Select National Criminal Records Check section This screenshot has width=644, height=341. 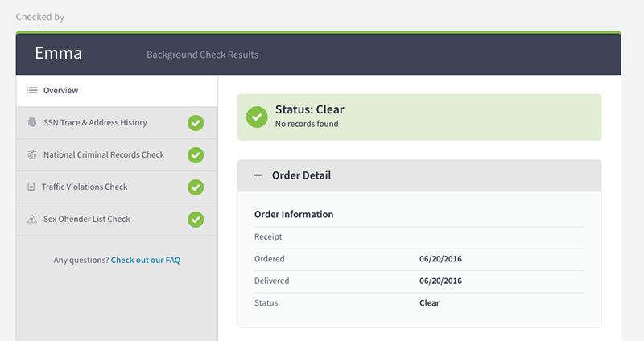click(117, 155)
